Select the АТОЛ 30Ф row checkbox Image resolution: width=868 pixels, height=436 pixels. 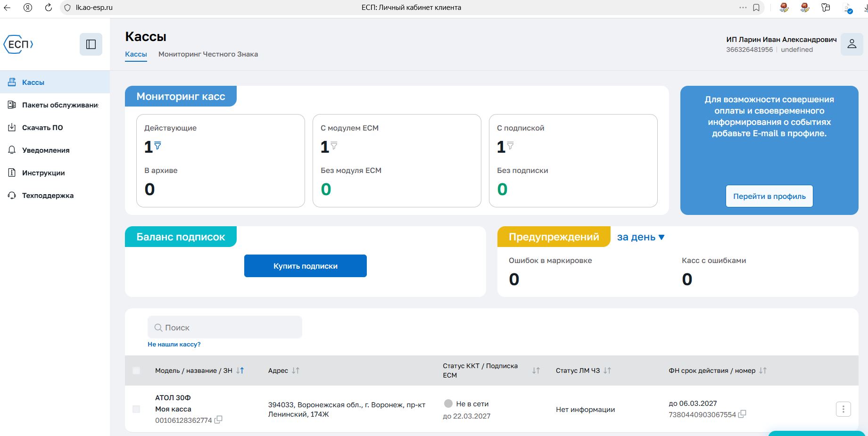click(x=136, y=409)
